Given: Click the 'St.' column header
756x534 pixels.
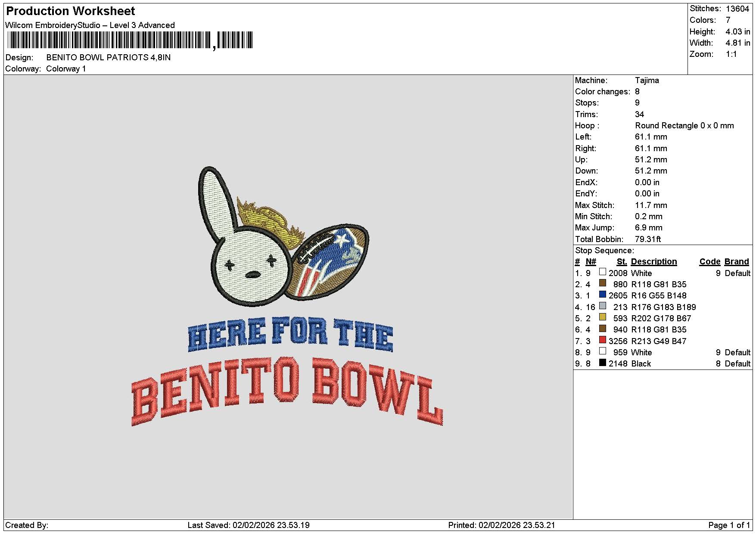Looking at the screenshot, I should (622, 262).
